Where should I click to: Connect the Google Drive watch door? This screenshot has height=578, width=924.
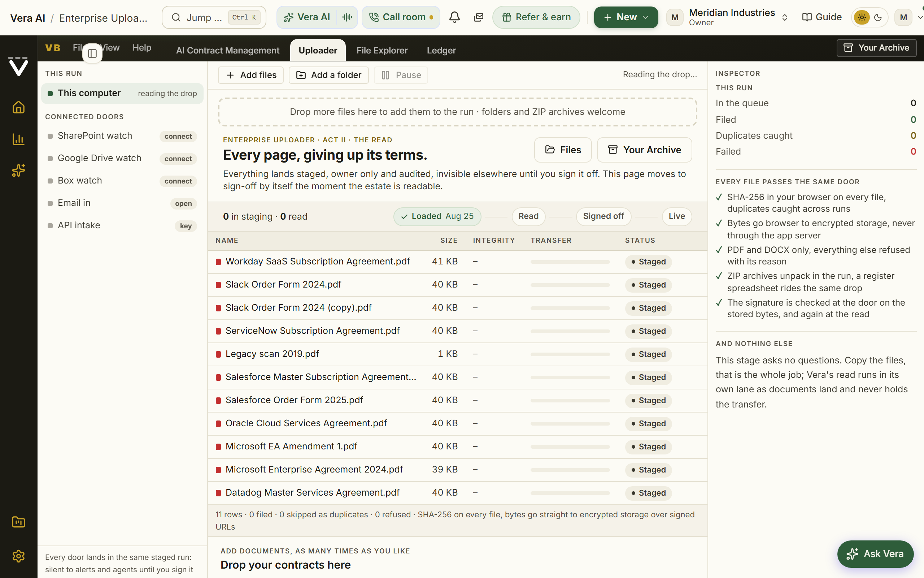(x=178, y=159)
